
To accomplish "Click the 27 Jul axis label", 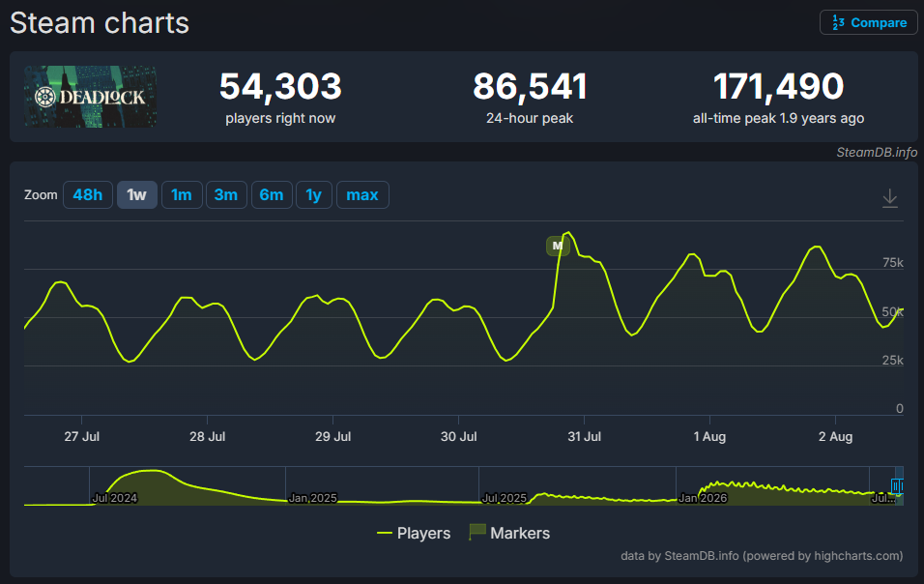I will click(x=81, y=437).
